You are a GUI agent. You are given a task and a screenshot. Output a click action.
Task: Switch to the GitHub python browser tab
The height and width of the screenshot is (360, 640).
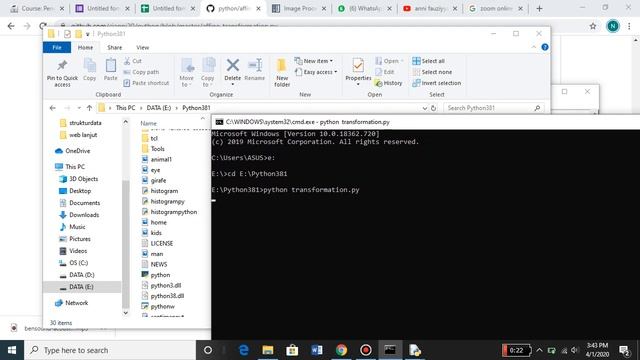(233, 8)
